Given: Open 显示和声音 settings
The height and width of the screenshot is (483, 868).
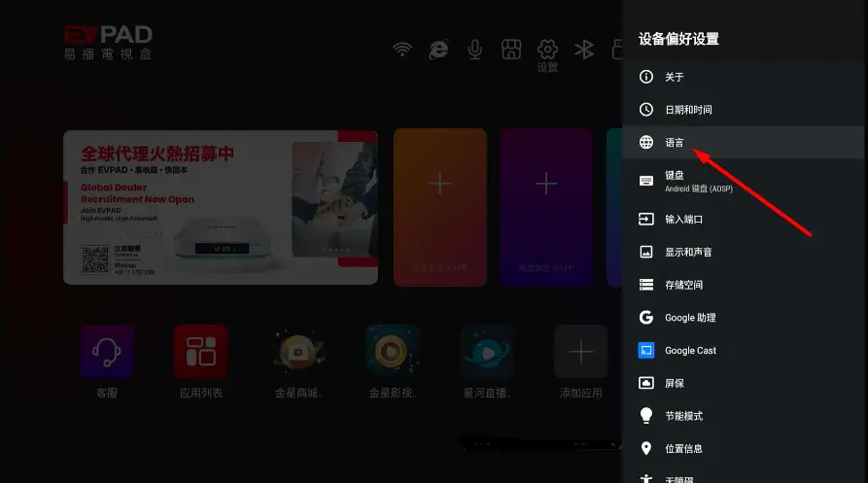Looking at the screenshot, I should tap(687, 252).
